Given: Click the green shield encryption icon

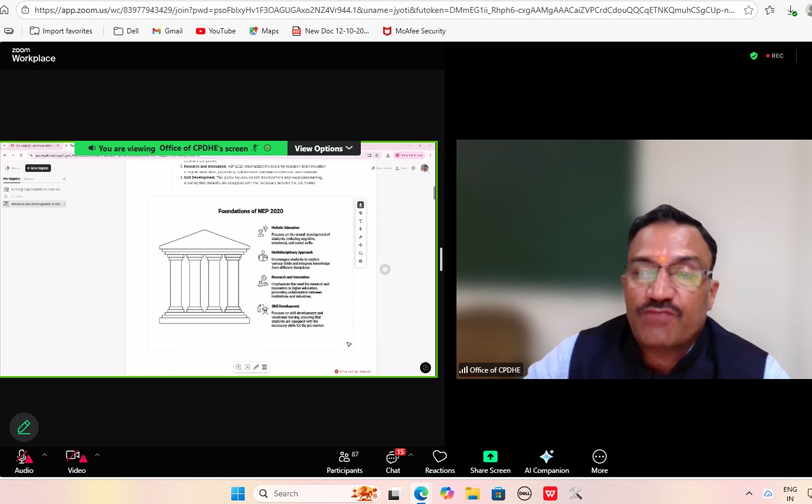Looking at the screenshot, I should click(x=753, y=55).
